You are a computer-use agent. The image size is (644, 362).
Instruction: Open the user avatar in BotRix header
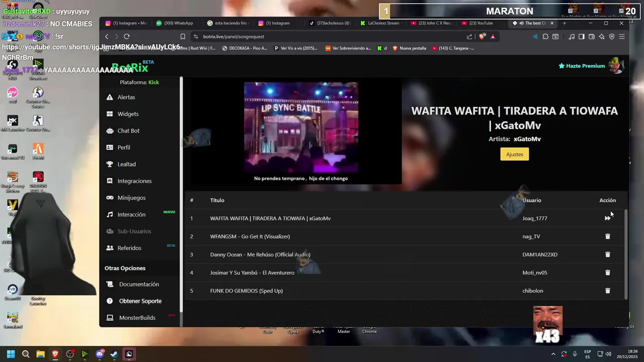pyautogui.click(x=616, y=65)
